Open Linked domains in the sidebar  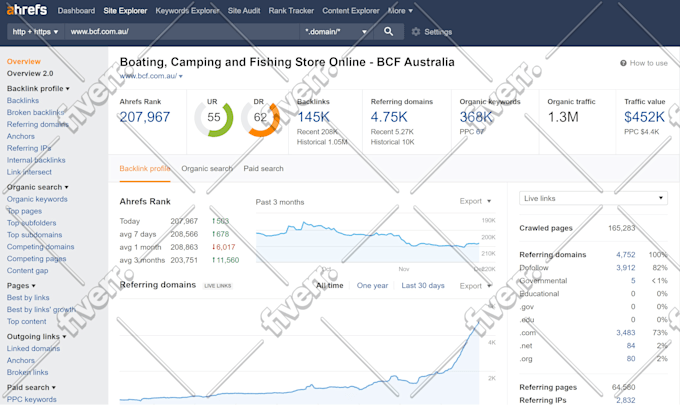coord(33,348)
